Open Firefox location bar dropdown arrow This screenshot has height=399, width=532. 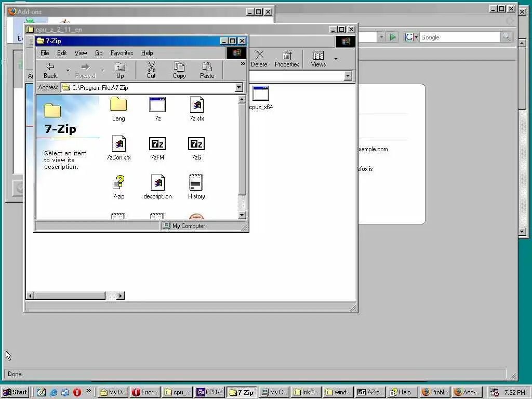coord(381,37)
